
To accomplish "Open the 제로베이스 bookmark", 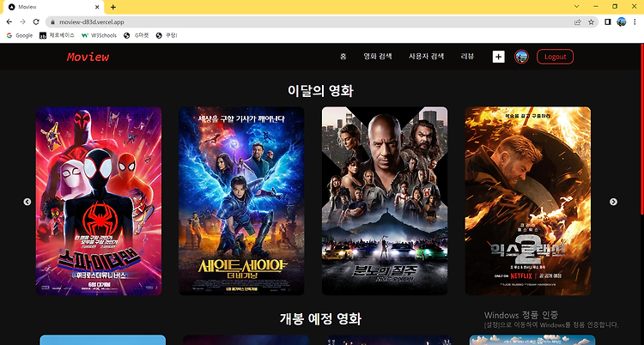I will [x=57, y=36].
